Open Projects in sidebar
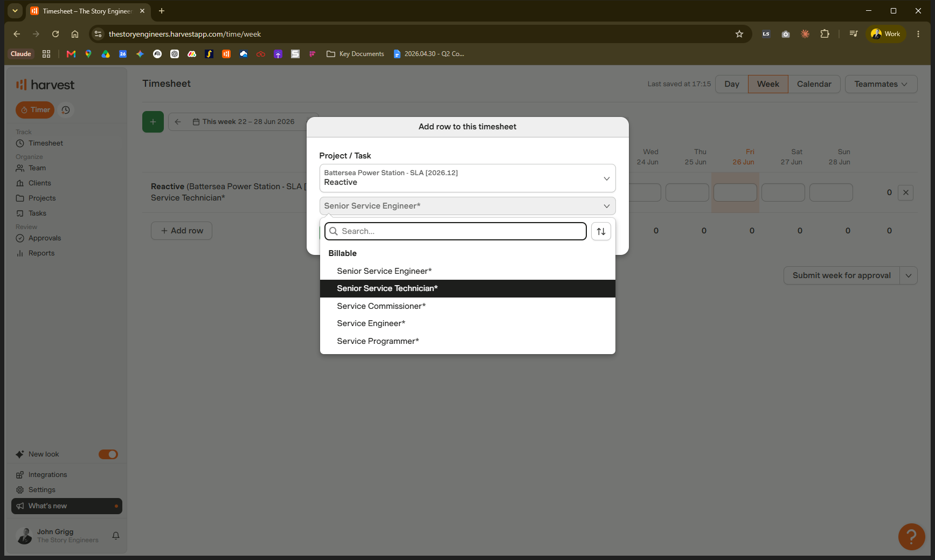 42,198
